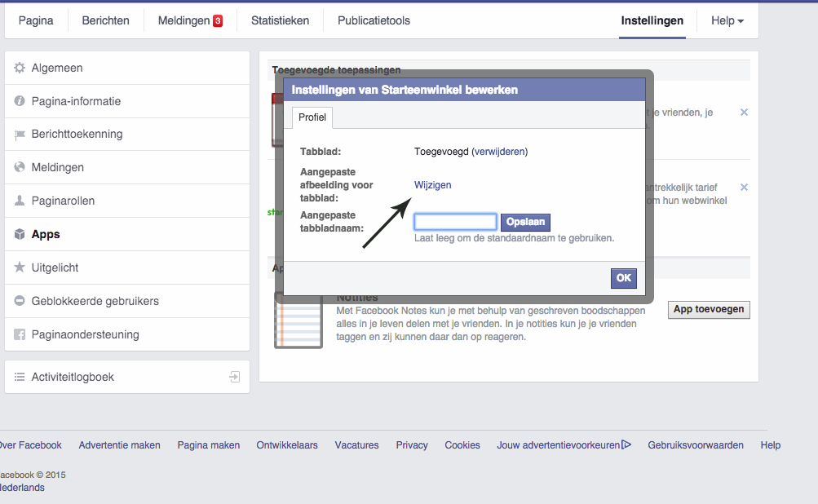Open the Cookies footer link
Screen dimensions: 818x504
point(462,445)
